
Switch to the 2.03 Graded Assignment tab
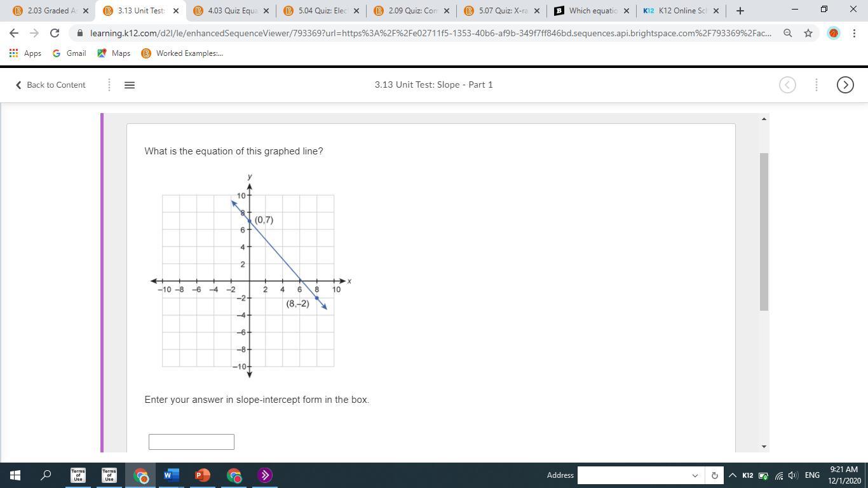(x=52, y=11)
